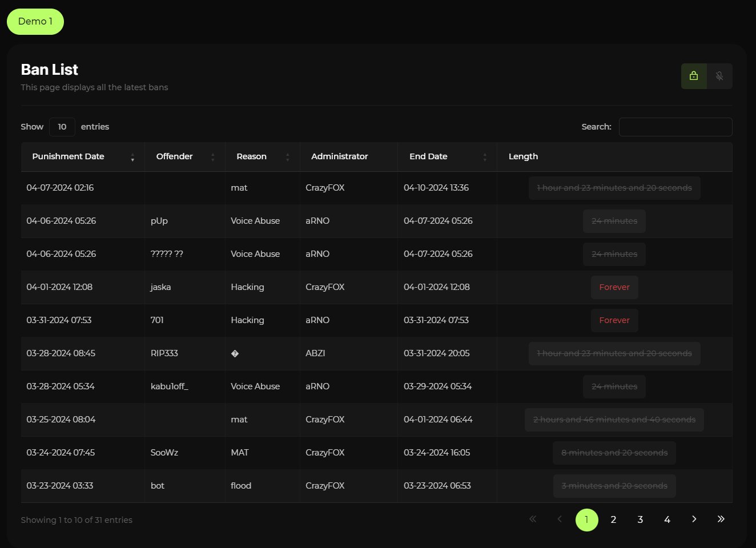The height and width of the screenshot is (548, 756).
Task: Go to the first page double-arrow
Action: (x=533, y=519)
